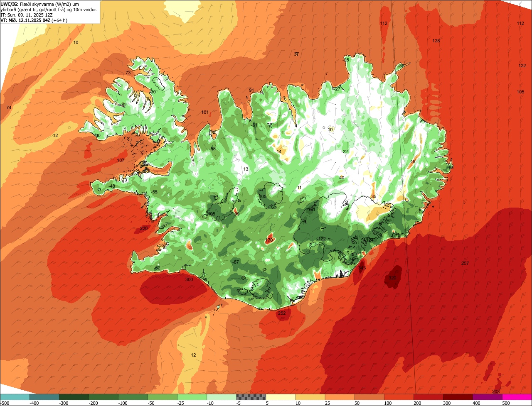
Task: Click the value 170 on the red highland spot
Action: [269, 240]
